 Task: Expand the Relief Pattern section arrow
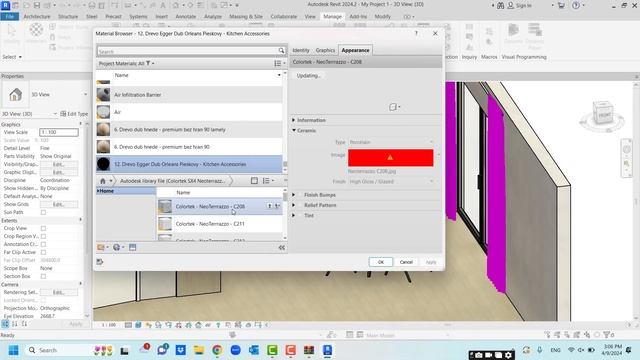point(293,205)
